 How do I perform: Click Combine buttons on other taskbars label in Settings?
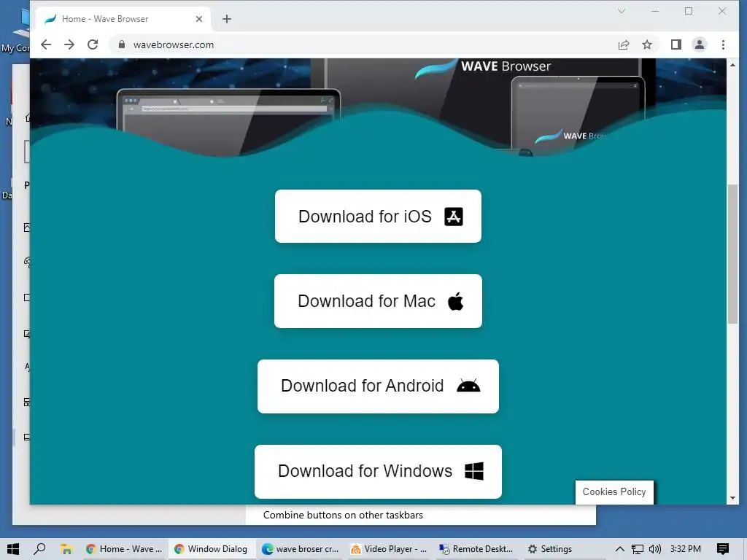point(343,515)
